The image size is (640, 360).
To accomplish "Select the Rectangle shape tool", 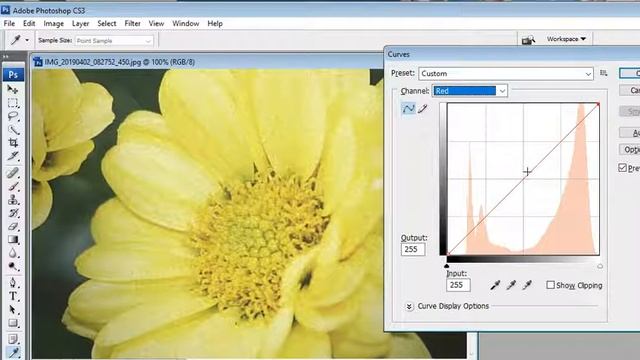I will pyautogui.click(x=13, y=323).
